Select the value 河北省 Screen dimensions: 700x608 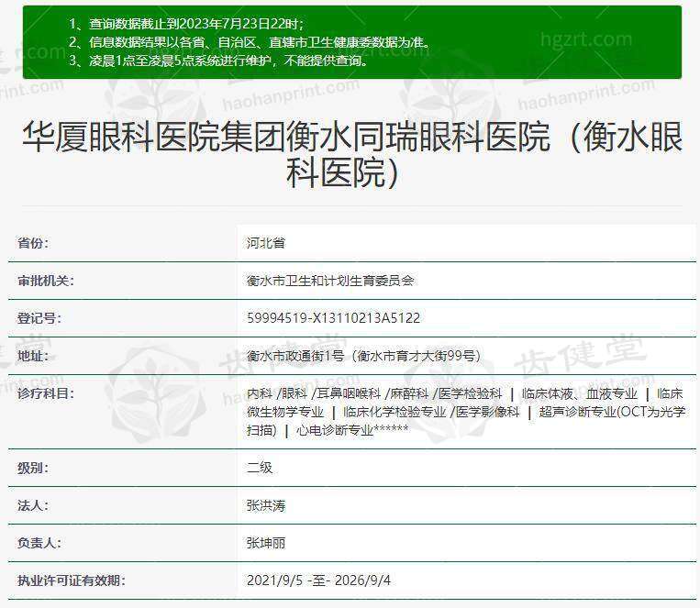point(266,243)
